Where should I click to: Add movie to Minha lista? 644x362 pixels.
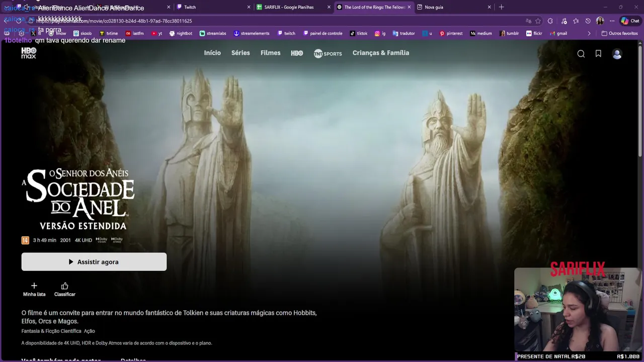coord(34,289)
